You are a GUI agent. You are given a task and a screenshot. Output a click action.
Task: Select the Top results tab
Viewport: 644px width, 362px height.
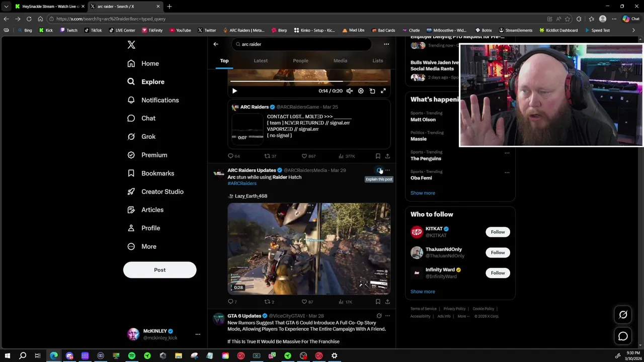pyautogui.click(x=224, y=61)
